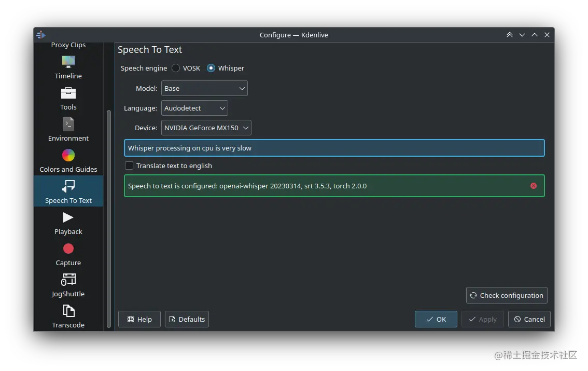Click the sidebar vertical scrollbar

click(x=109, y=218)
